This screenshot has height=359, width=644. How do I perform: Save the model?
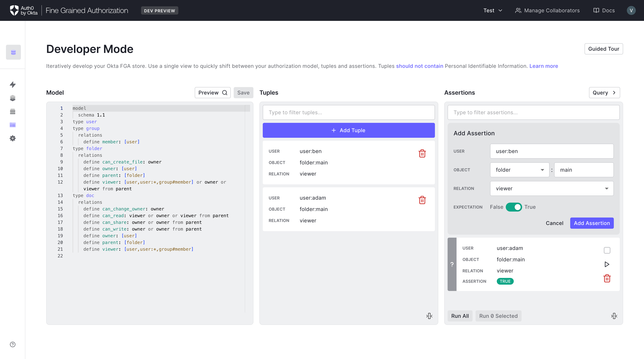coord(243,92)
